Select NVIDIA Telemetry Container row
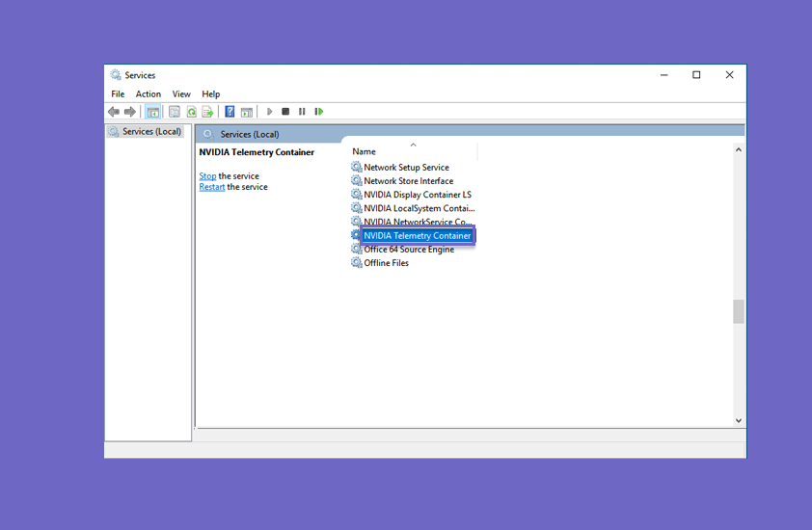The width and height of the screenshot is (812, 530). click(x=418, y=235)
